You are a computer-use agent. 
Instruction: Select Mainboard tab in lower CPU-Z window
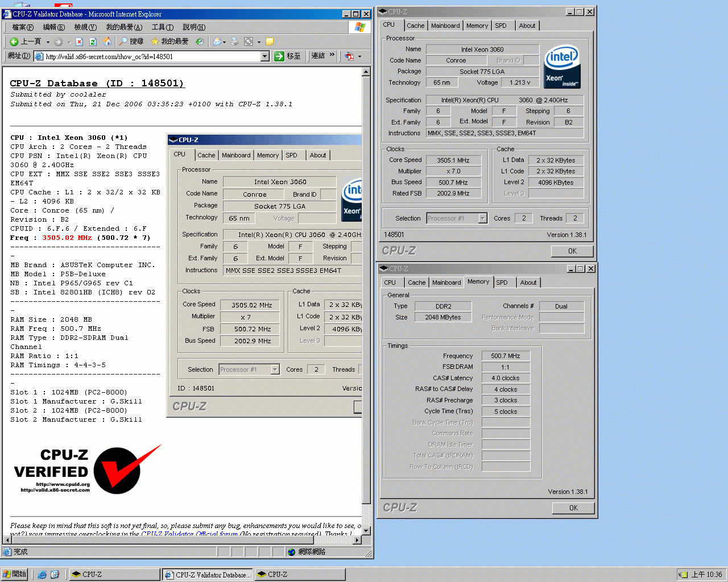coord(446,282)
